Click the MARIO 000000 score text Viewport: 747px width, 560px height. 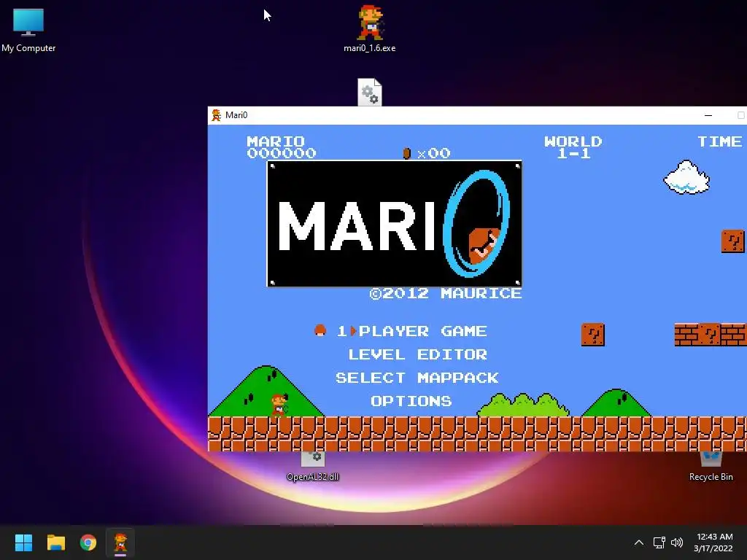[282, 147]
